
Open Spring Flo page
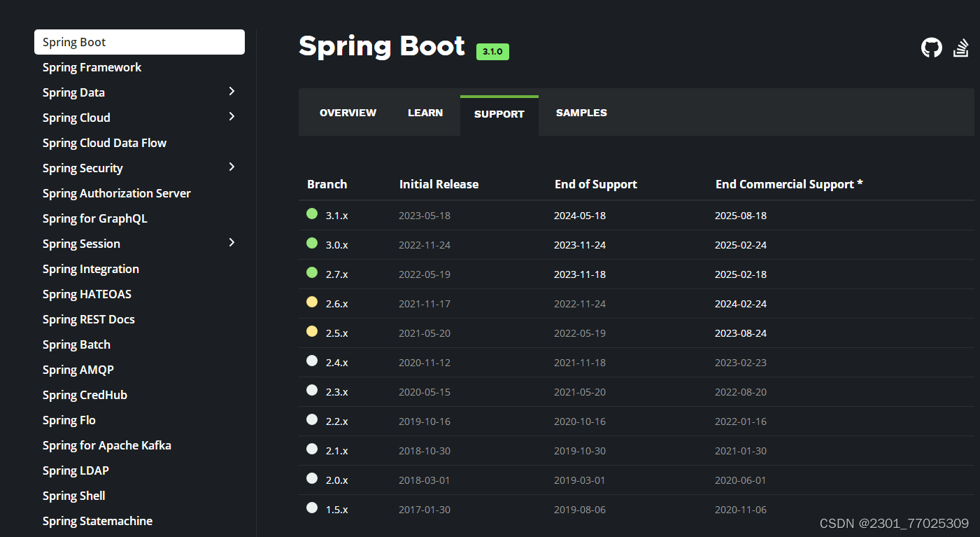69,420
